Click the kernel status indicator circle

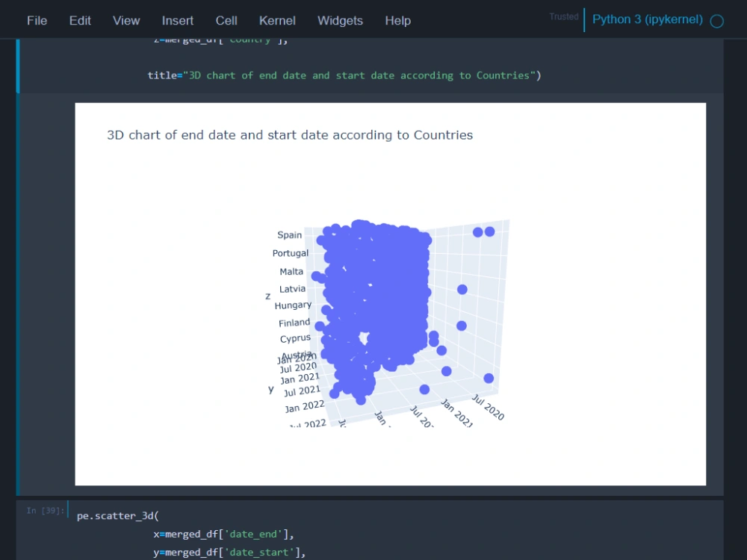[716, 21]
